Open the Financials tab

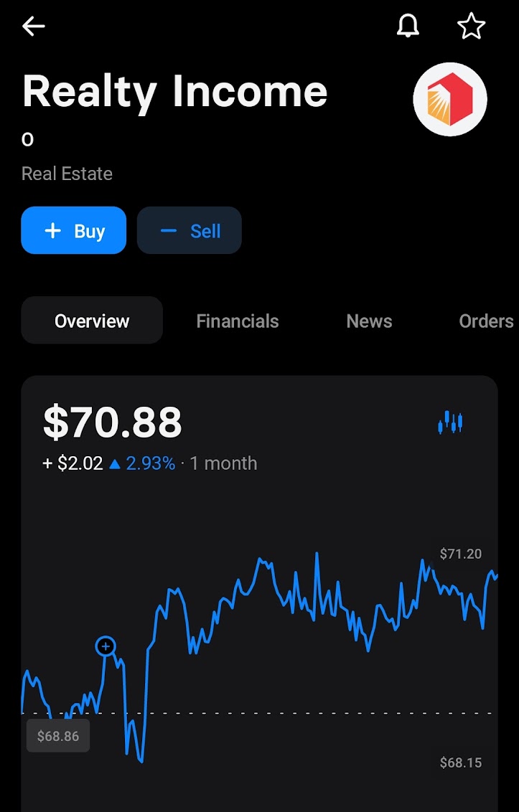(x=238, y=321)
